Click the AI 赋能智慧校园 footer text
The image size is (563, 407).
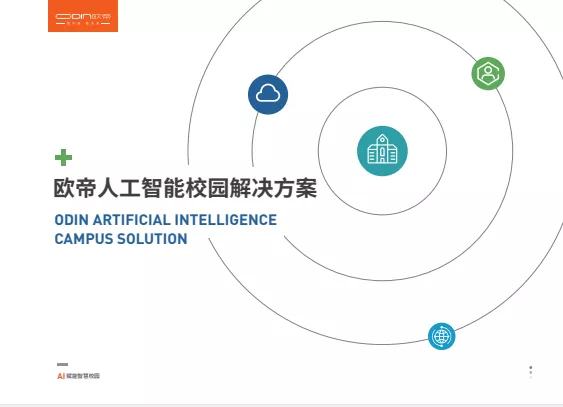[x=78, y=376]
